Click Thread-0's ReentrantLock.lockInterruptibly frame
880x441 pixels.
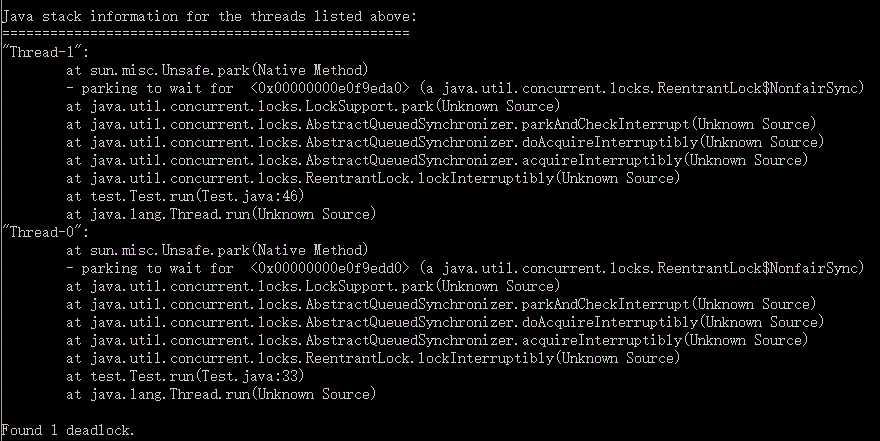373,358
